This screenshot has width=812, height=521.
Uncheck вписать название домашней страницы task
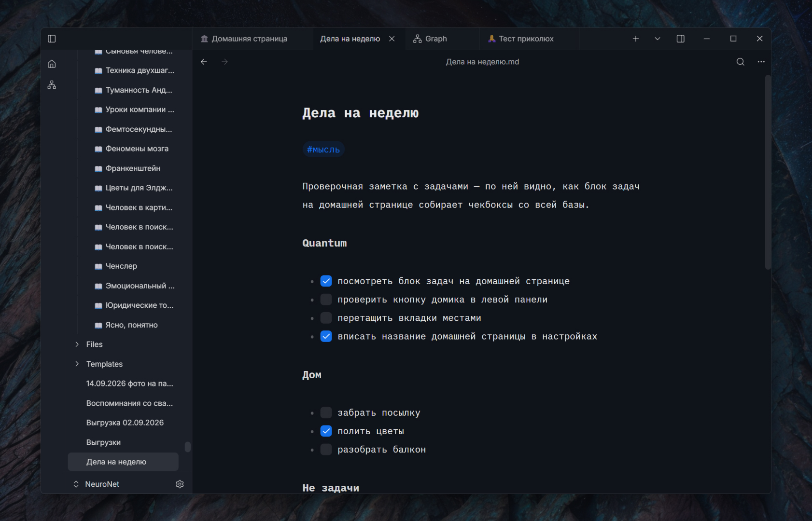[x=326, y=336]
